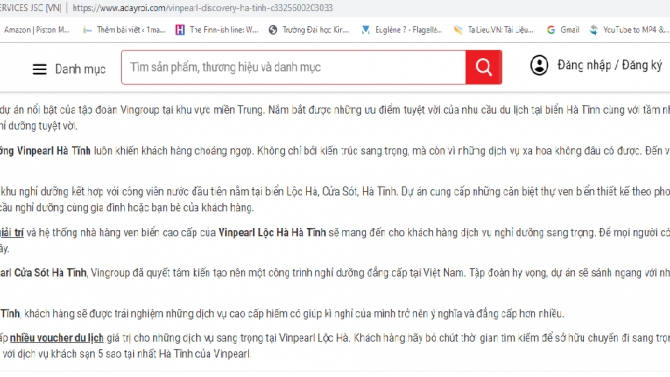Viewport: 670px width, 377px height.
Task: Click the Gmail bookmark Google icon
Action: [551, 30]
